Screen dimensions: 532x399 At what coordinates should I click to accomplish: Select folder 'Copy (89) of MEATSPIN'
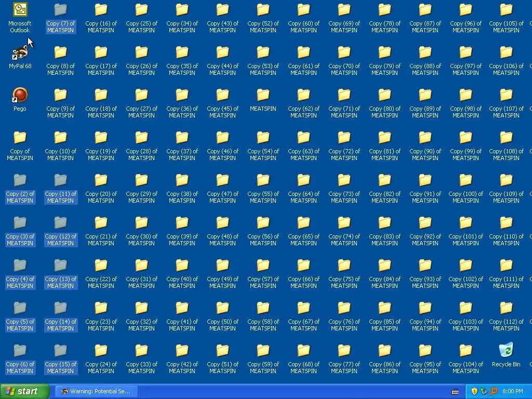coord(425,103)
